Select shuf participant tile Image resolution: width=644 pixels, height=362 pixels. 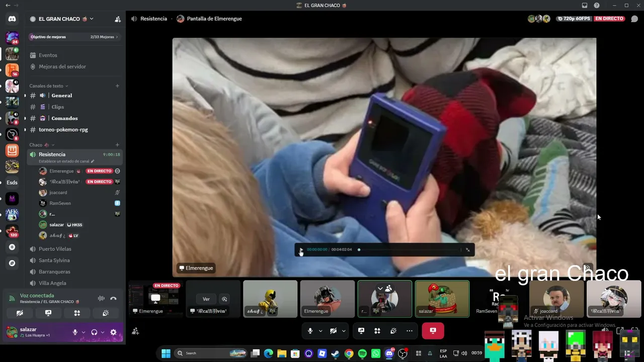270,299
